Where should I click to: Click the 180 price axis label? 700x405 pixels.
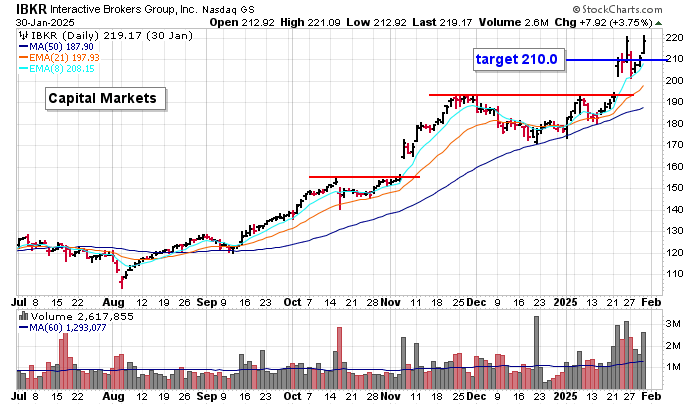tap(675, 124)
